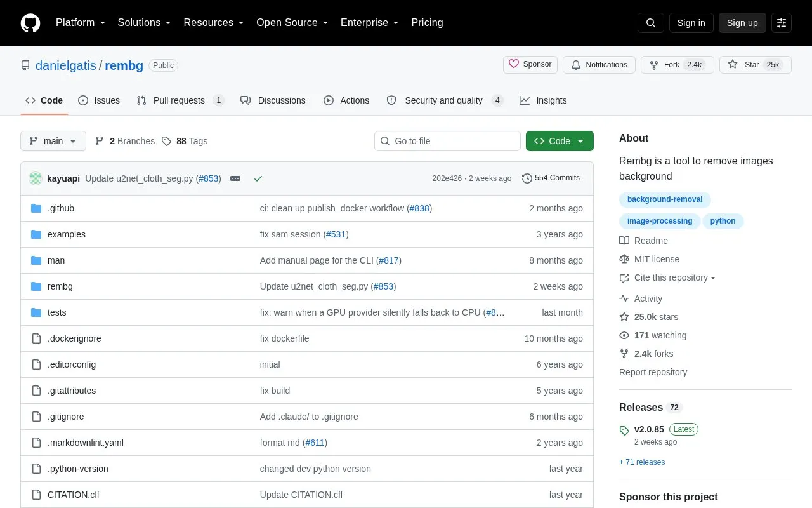
Task: Expand the Platform menu
Action: point(81,23)
